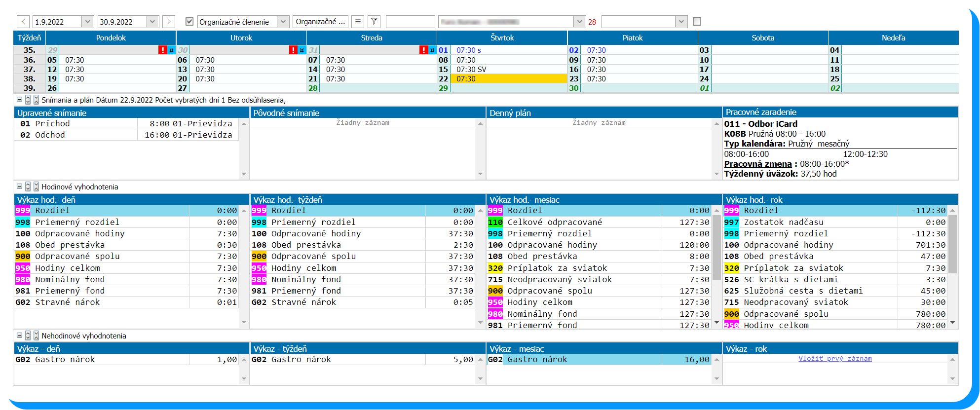
Task: Click blue marker icon on Monday 29
Action: point(171,50)
